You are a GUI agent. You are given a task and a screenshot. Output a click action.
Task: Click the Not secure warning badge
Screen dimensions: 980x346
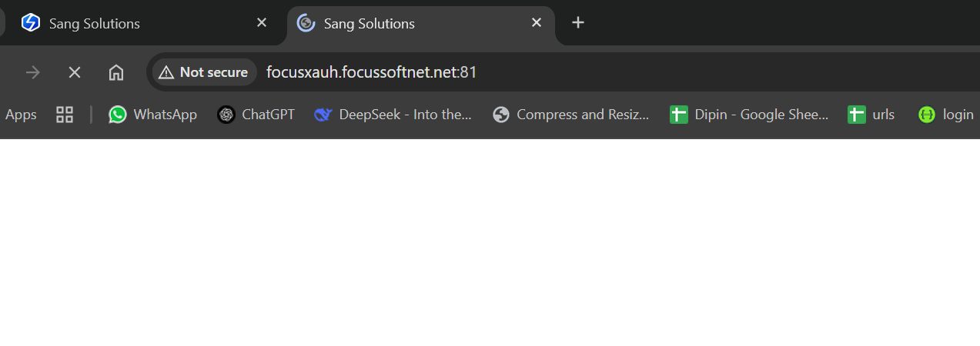[x=205, y=72]
